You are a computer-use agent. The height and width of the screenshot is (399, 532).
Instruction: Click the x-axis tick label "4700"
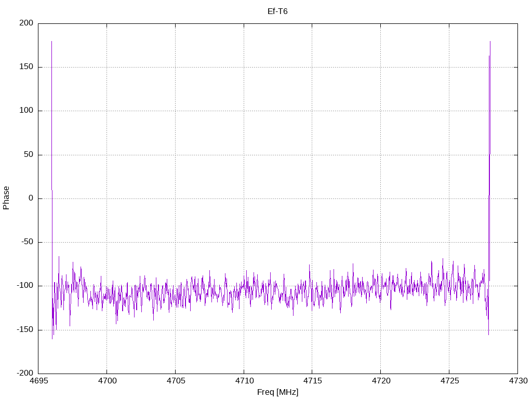pyautogui.click(x=107, y=381)
